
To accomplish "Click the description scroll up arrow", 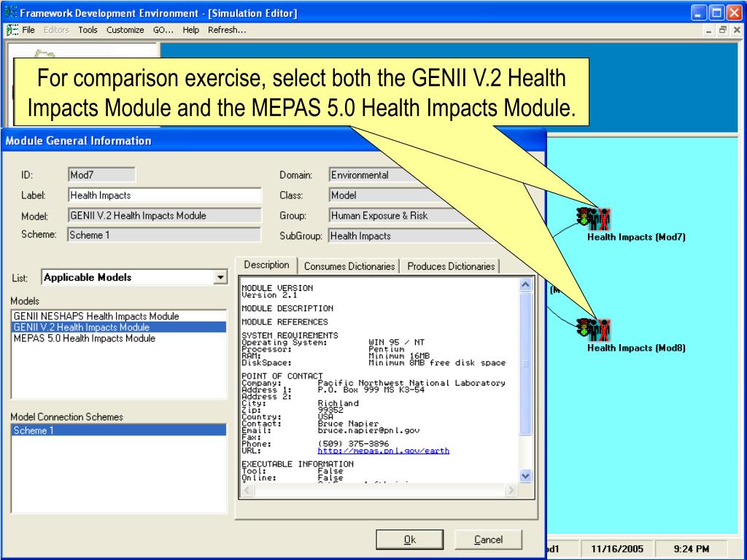I will click(x=525, y=285).
